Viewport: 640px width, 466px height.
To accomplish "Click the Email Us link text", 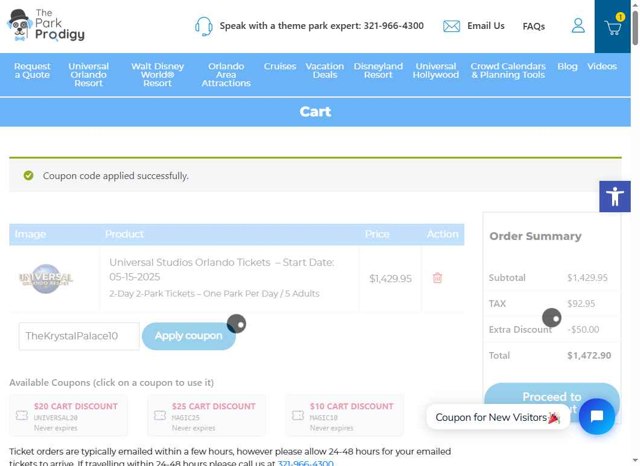I will click(x=486, y=26).
